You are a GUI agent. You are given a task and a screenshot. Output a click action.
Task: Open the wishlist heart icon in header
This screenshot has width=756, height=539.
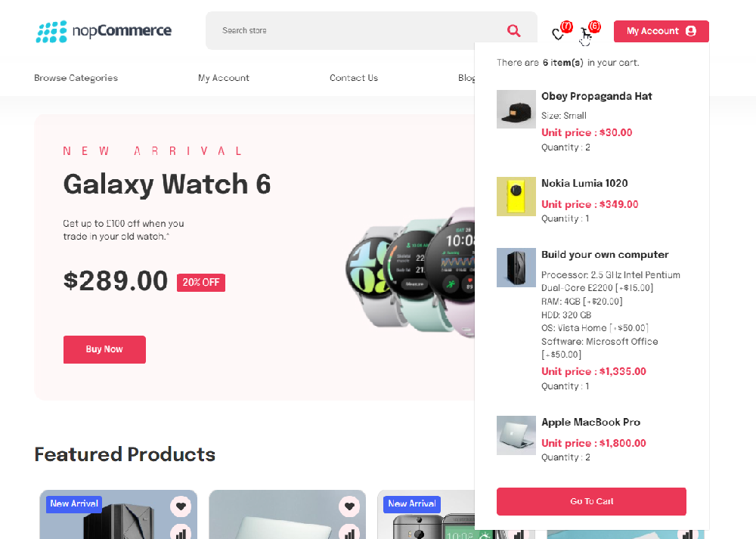click(x=559, y=34)
